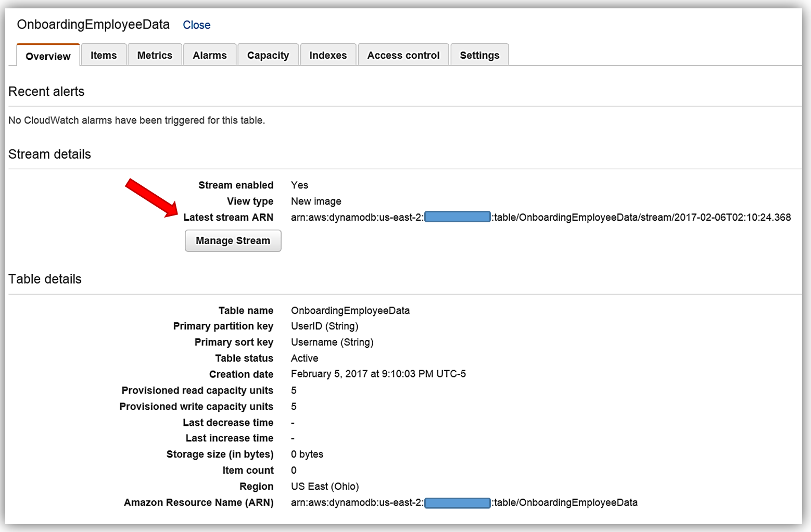Image resolution: width=811 pixels, height=532 pixels.
Task: Click the US East (Ohio) region value
Action: pos(325,486)
